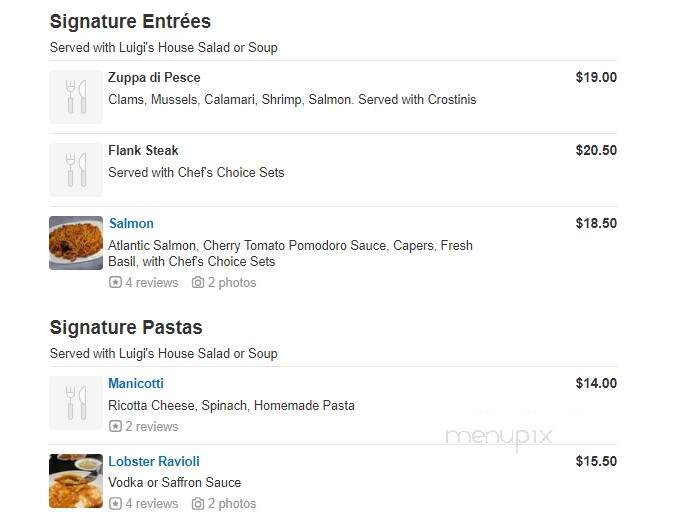Image resolution: width=678 pixels, height=519 pixels.
Task: Click the Zuppa di Pesce placeholder utensils icon
Action: [76, 97]
